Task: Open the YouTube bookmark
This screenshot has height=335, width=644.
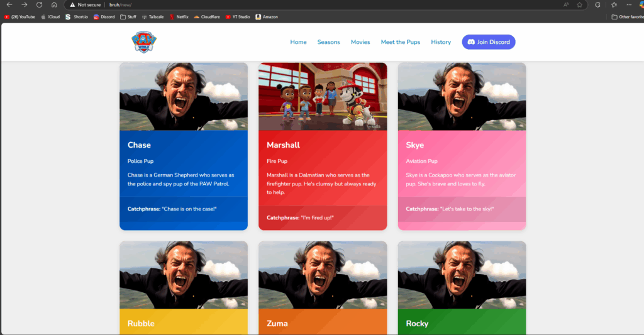Action: [19, 17]
